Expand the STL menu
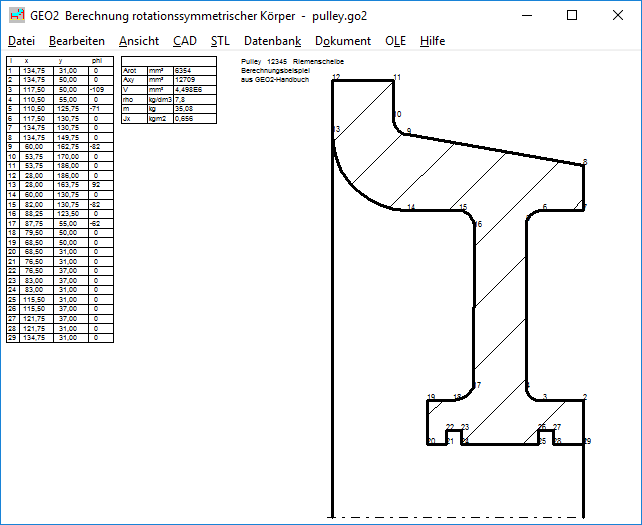This screenshot has height=525, width=642. pos(220,41)
